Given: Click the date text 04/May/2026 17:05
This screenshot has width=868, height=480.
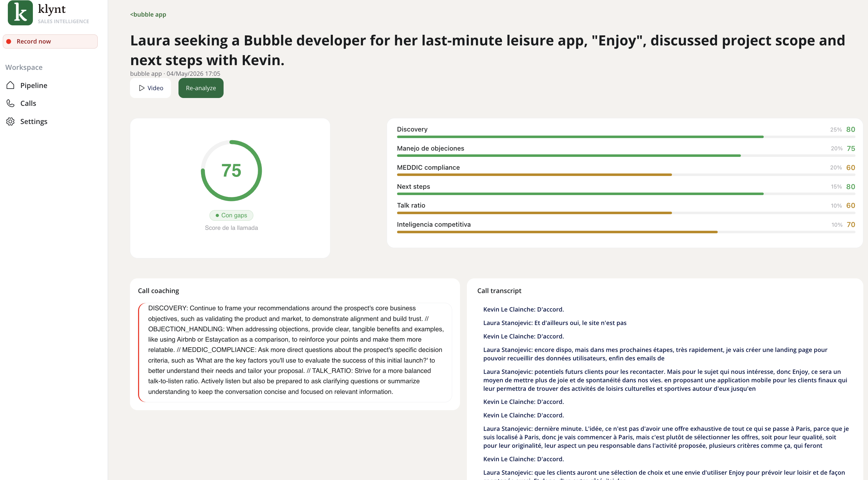Looking at the screenshot, I should pyautogui.click(x=194, y=74).
